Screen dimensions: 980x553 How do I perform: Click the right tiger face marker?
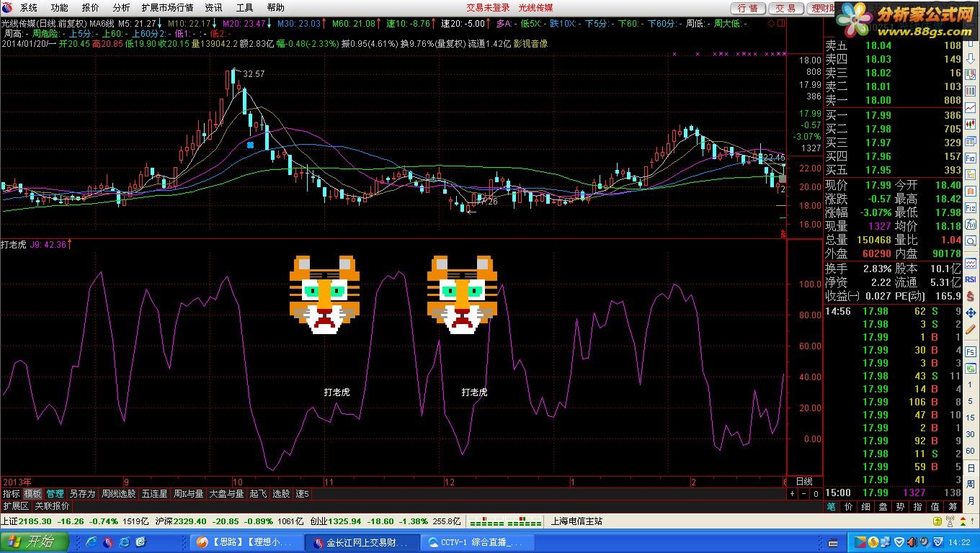(462, 295)
